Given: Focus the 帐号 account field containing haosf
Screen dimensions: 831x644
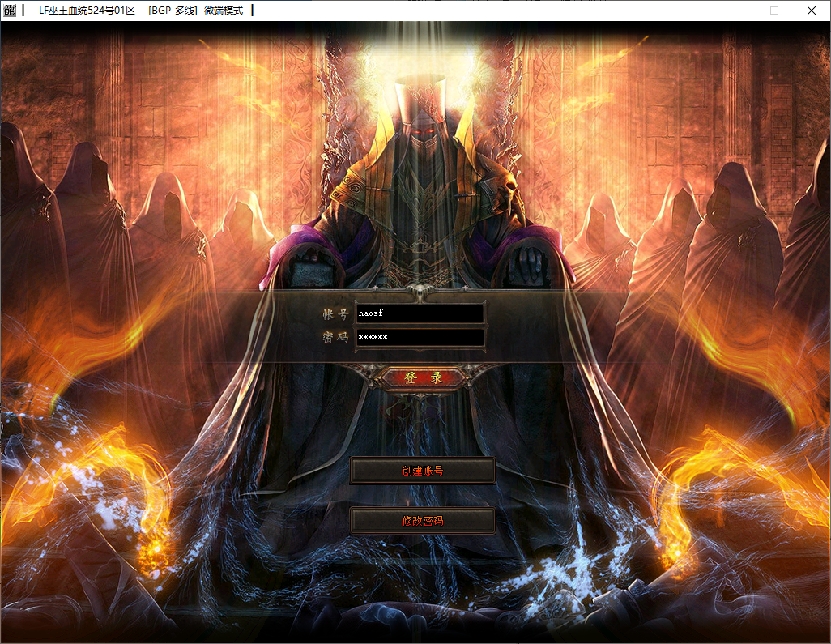Looking at the screenshot, I should [420, 313].
